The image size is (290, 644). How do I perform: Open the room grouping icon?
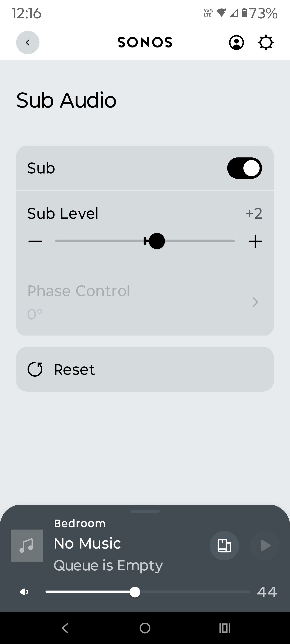click(224, 545)
